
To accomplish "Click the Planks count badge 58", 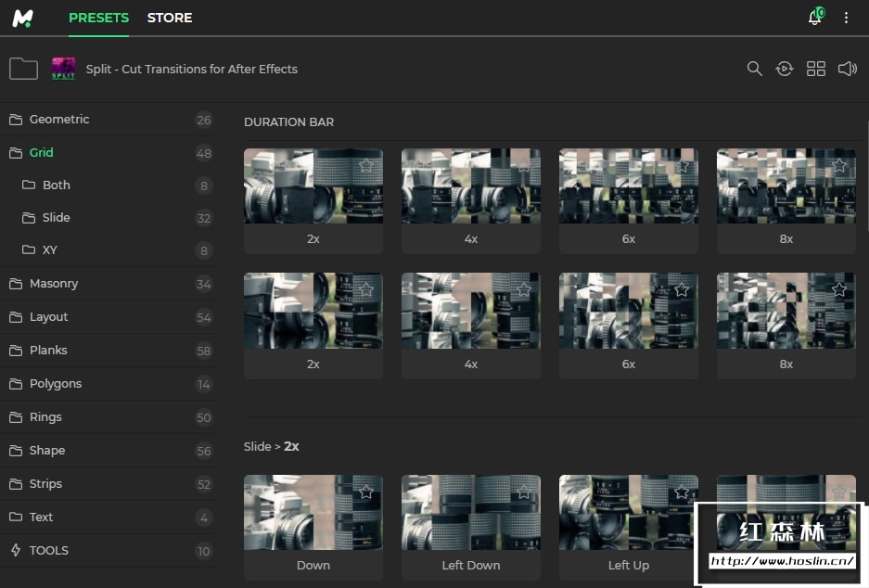I will [x=204, y=351].
